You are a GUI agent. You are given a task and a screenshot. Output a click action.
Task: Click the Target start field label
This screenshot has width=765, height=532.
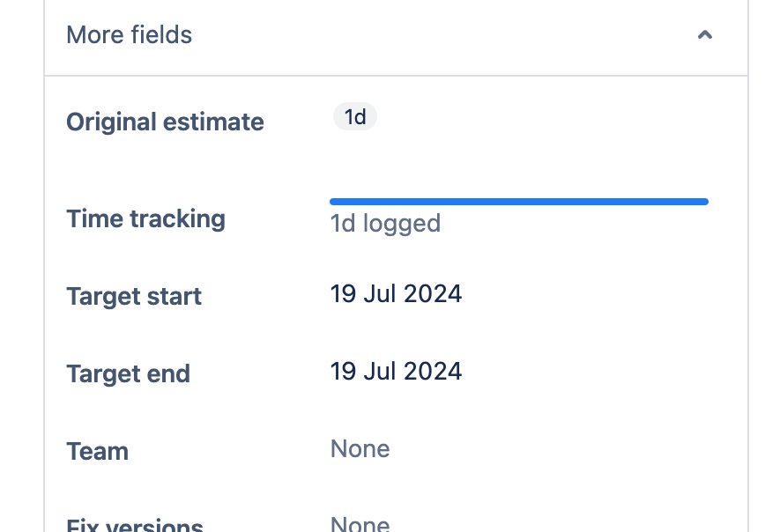[x=133, y=297]
